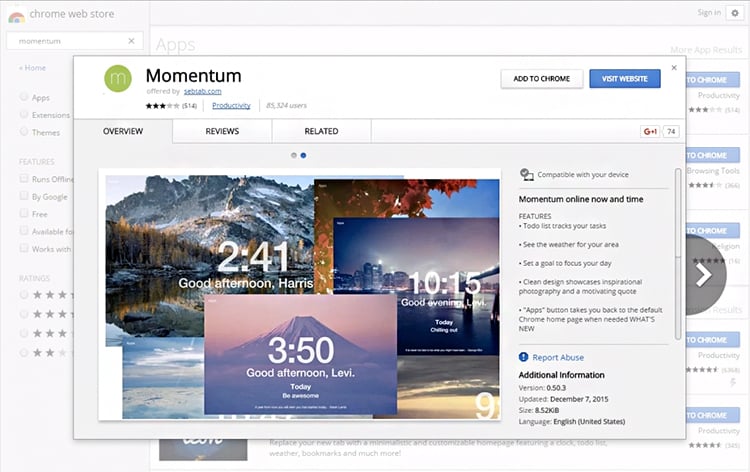The width and height of the screenshot is (750, 472).
Task: Check the Free filter checkbox
Action: 23,213
